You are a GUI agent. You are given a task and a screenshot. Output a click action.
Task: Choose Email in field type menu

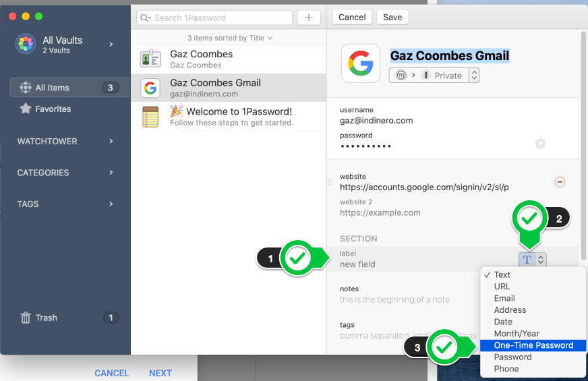tap(533, 298)
